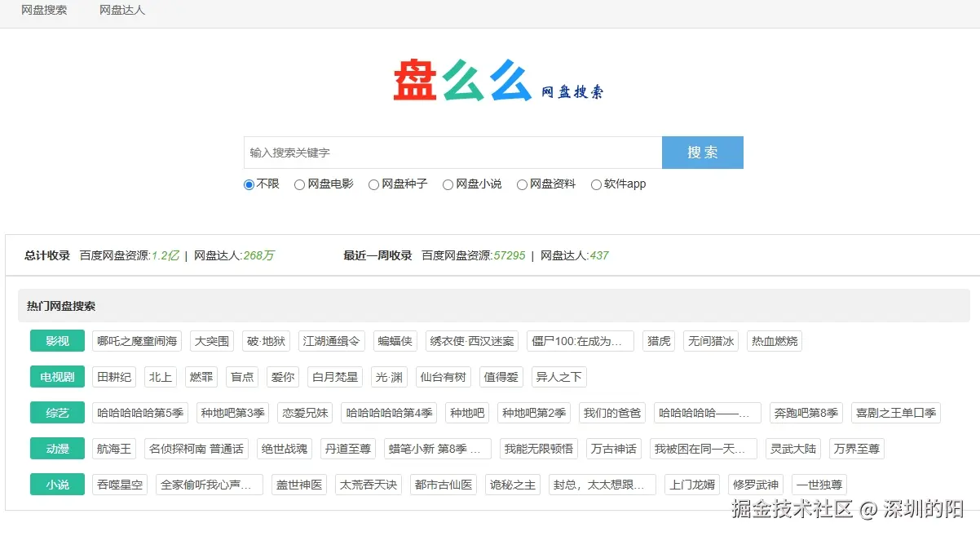Click the 光·渊 tag
Screen dimensions: 980x536
click(390, 377)
